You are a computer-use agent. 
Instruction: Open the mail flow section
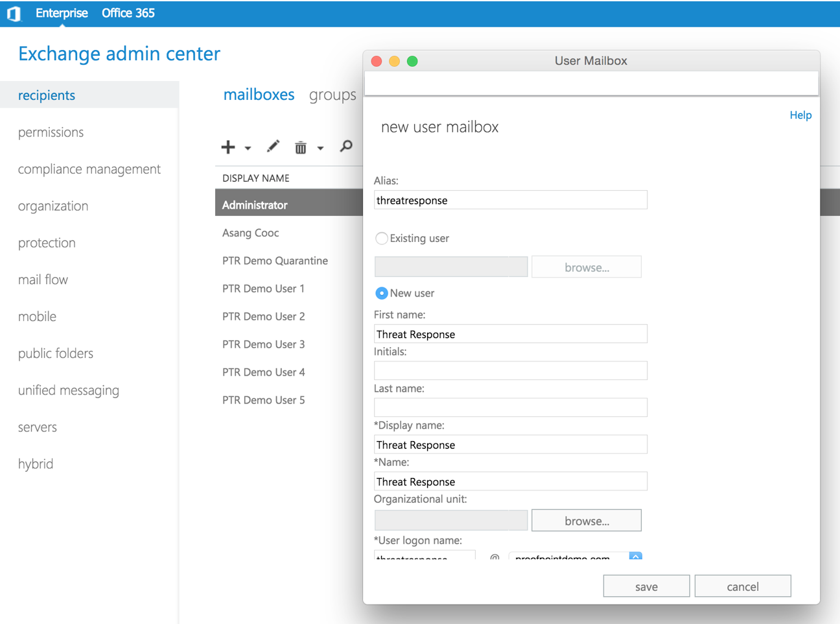point(43,280)
